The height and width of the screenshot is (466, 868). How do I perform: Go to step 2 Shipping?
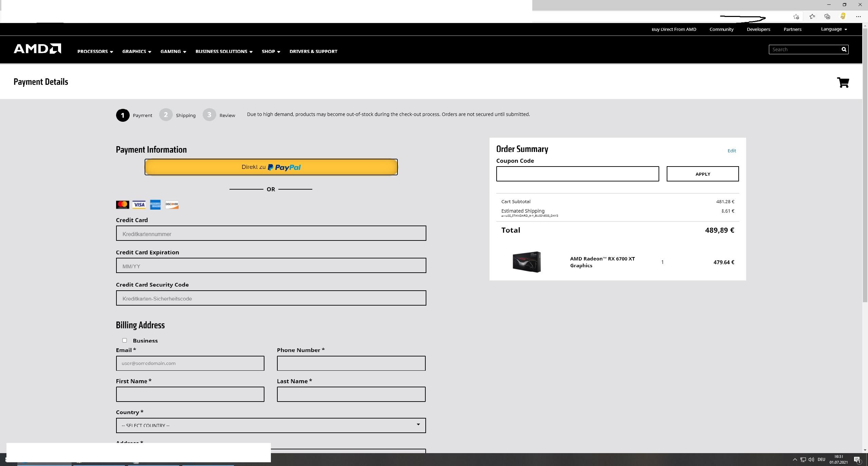[x=166, y=115]
